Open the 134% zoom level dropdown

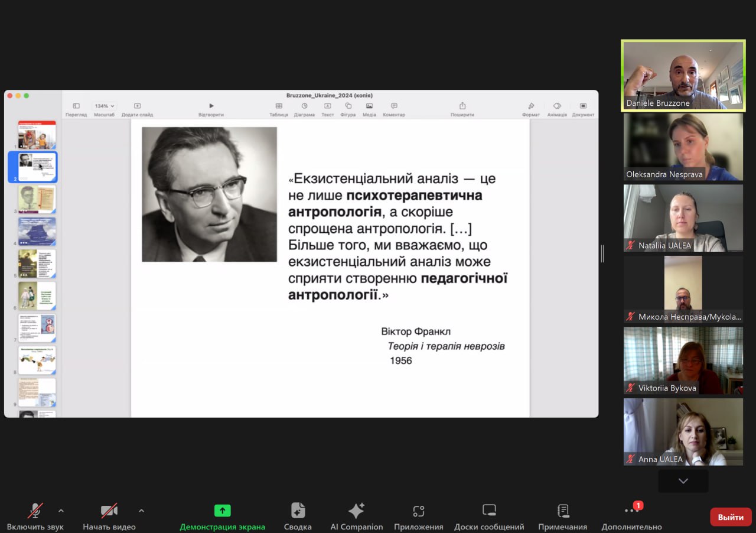[x=103, y=106]
